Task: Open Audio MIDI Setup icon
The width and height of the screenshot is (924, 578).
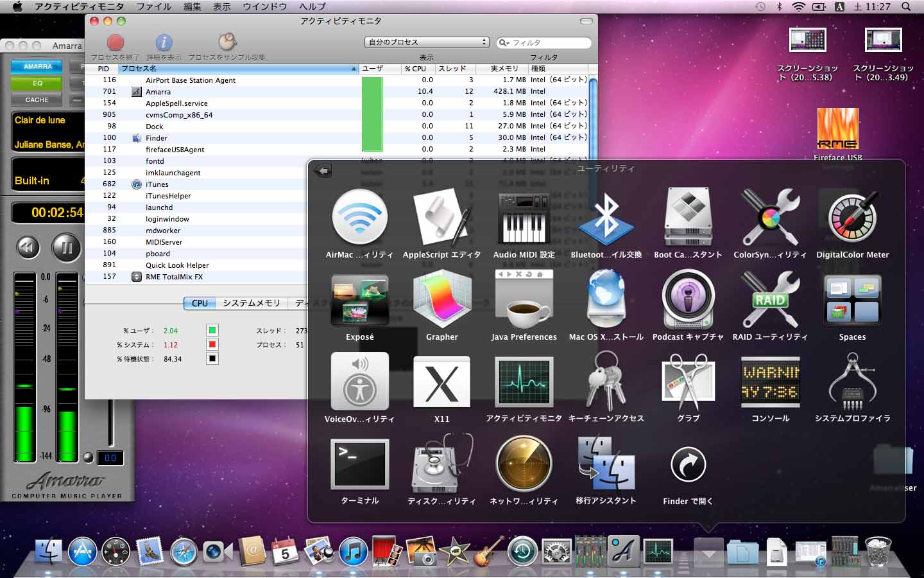Action: tap(524, 218)
